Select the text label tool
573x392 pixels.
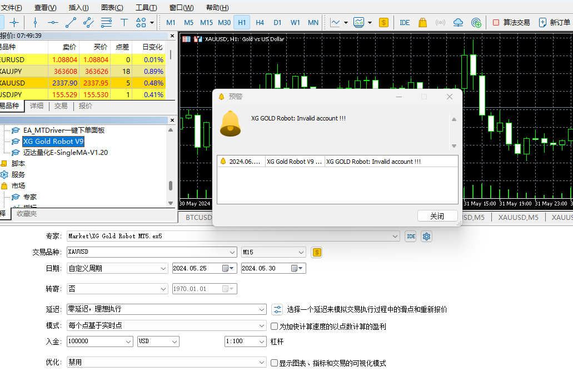click(x=124, y=23)
